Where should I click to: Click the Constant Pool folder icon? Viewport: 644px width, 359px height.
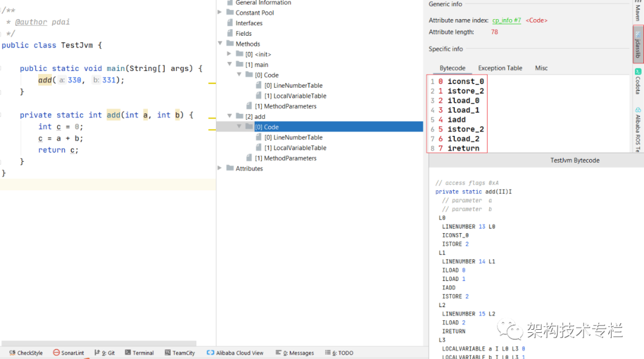[230, 13]
